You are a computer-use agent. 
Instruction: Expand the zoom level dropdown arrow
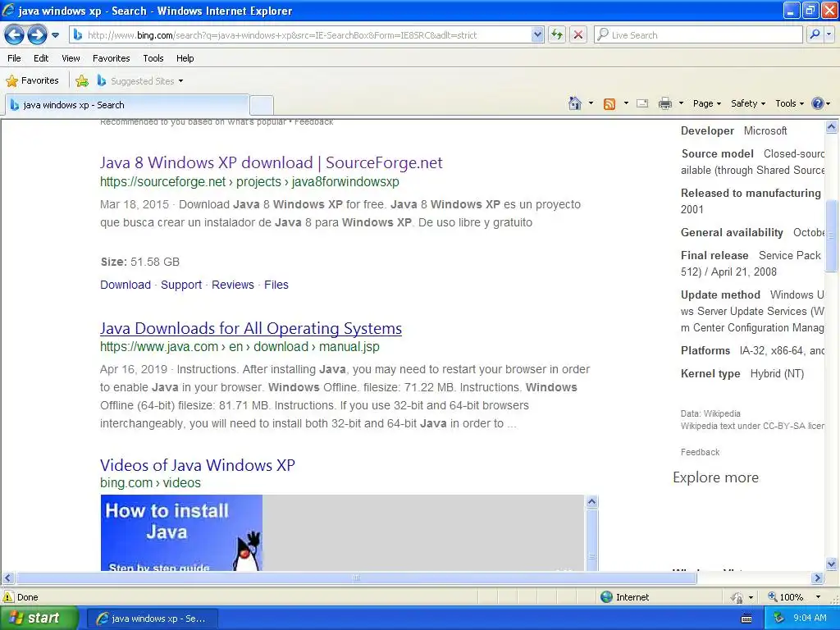(818, 597)
